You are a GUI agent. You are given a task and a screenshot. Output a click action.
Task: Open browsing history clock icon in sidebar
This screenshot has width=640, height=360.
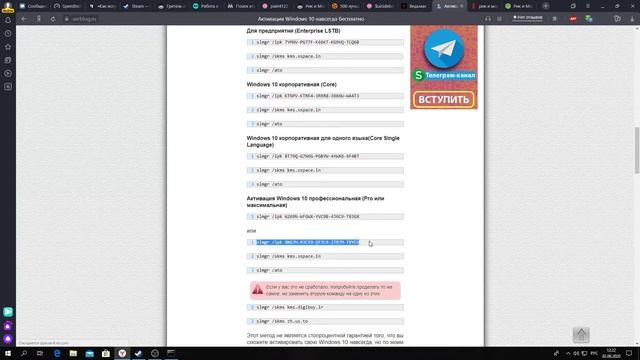click(x=8, y=33)
